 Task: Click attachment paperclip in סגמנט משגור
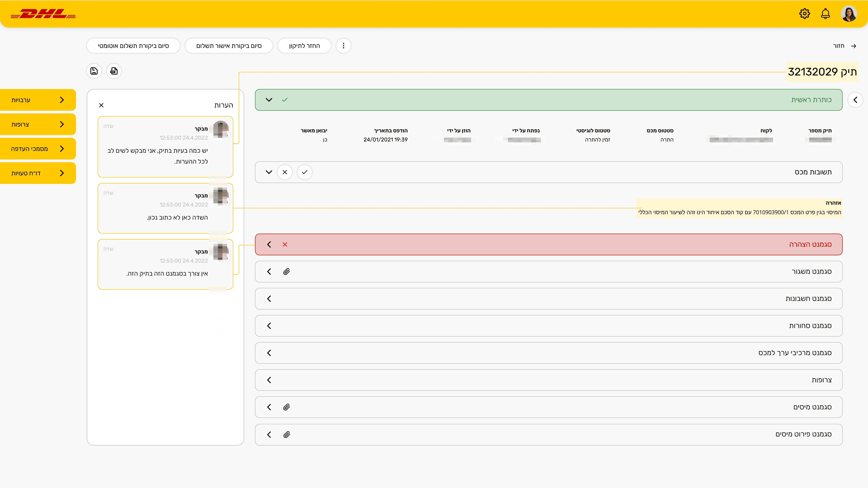click(x=286, y=271)
